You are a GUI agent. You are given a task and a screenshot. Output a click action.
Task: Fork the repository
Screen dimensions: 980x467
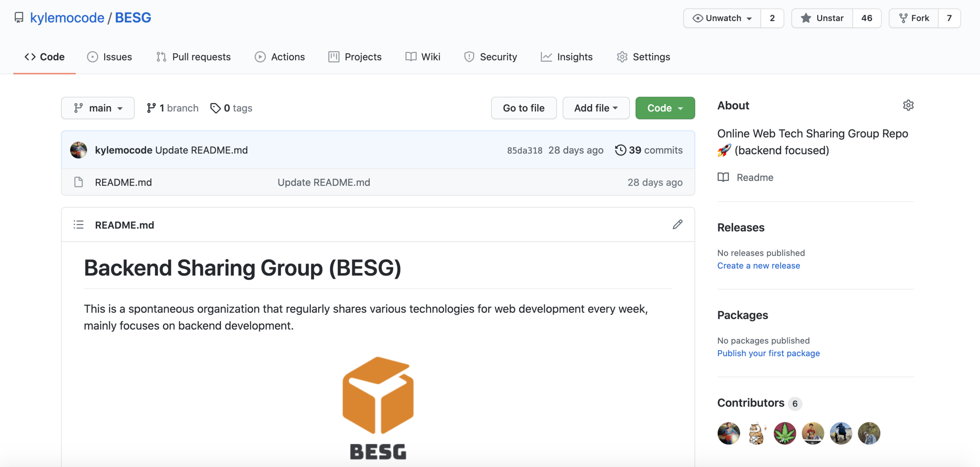point(914,18)
